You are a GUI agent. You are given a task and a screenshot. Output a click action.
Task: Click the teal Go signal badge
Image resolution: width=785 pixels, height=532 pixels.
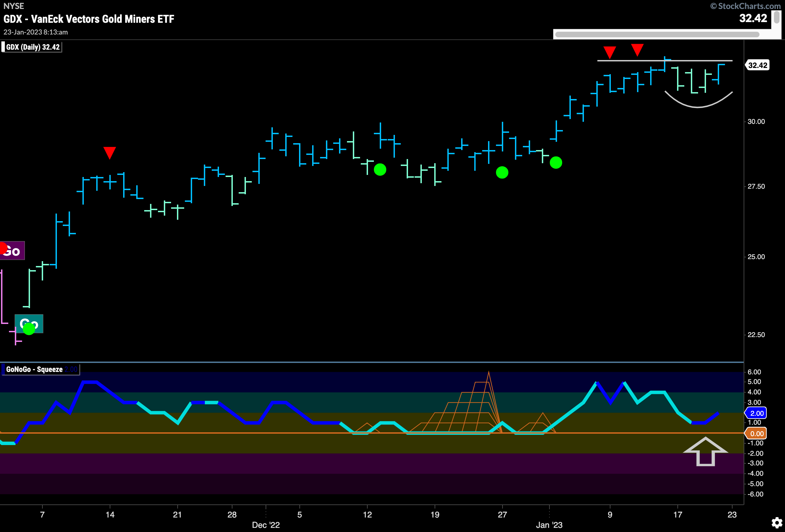pos(29,324)
